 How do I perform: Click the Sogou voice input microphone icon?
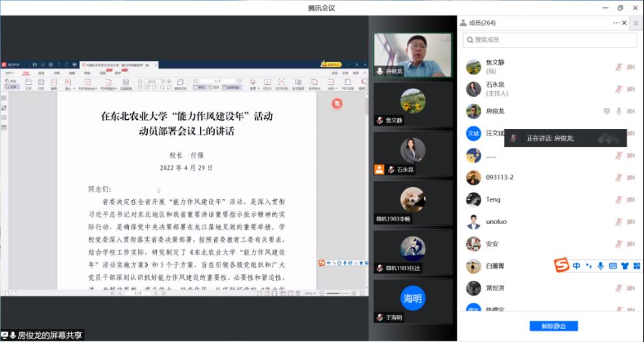click(x=600, y=266)
